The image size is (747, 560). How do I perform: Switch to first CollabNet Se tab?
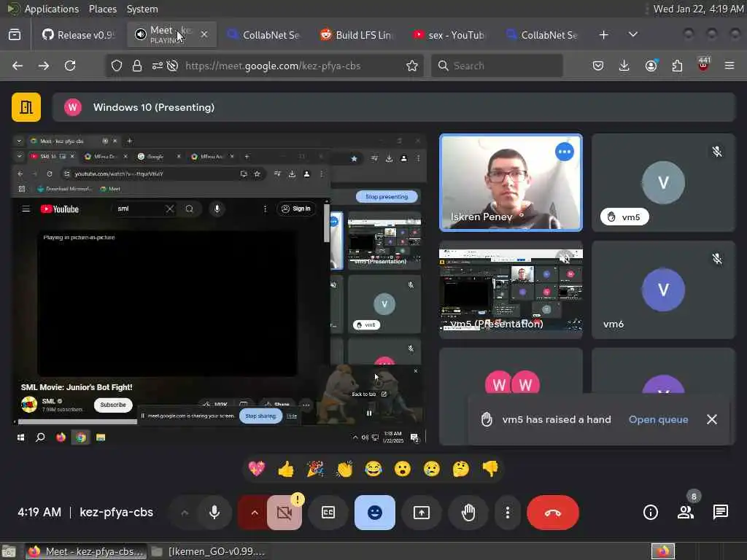tap(263, 35)
